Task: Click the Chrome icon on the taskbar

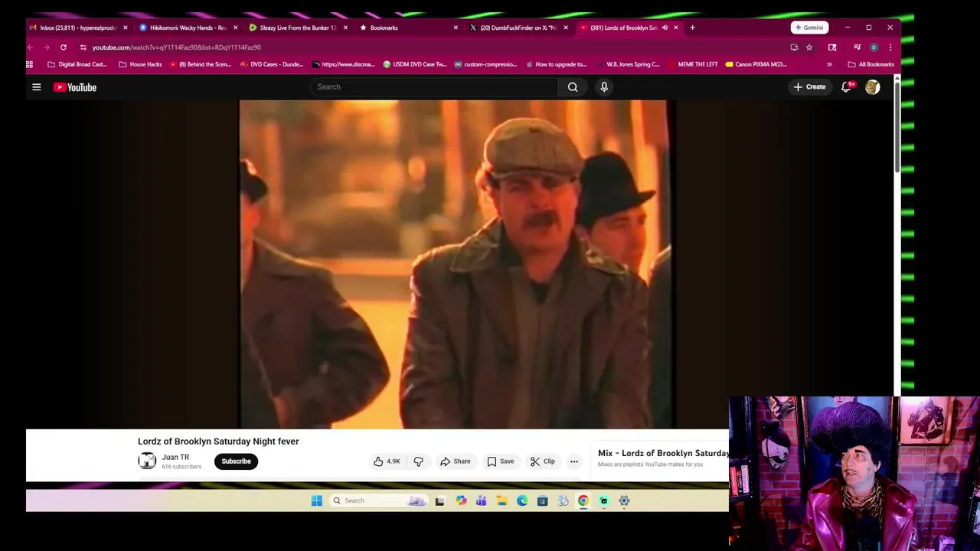Action: (x=583, y=500)
